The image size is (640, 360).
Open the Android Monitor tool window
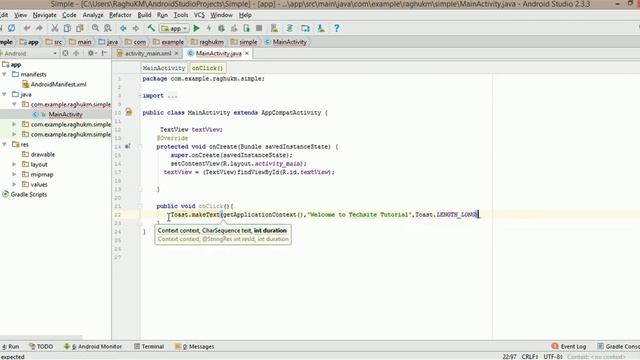coord(93,347)
